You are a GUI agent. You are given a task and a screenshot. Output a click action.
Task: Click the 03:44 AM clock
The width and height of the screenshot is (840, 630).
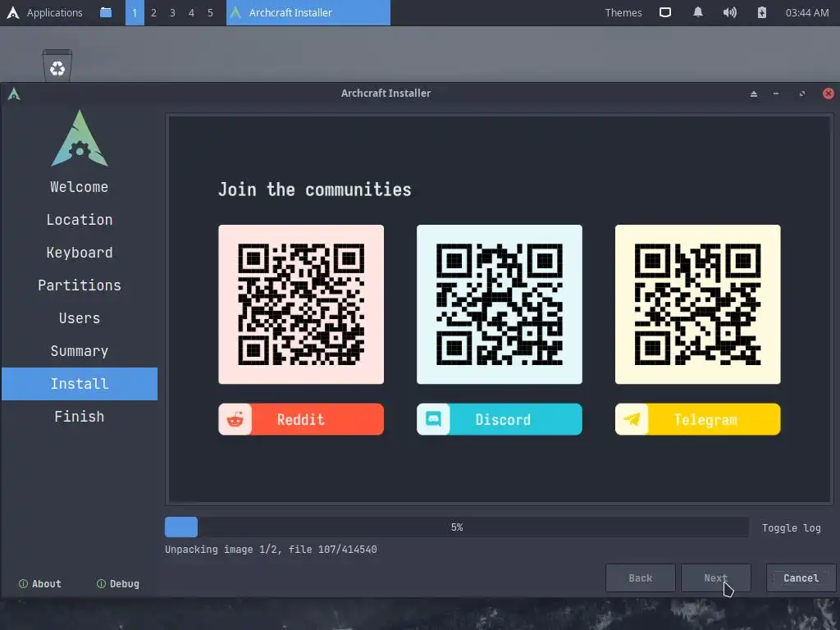click(807, 12)
